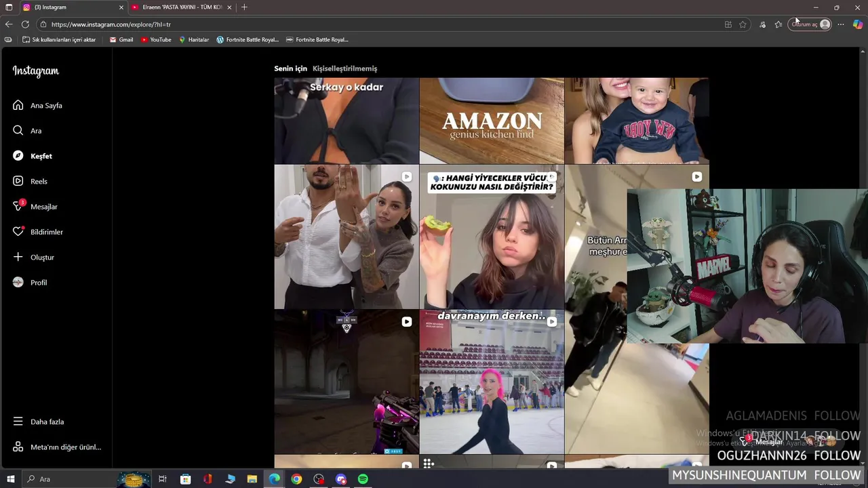The width and height of the screenshot is (868, 488).
Task: Open the Haritalar bookmark
Action: pyautogui.click(x=194, y=39)
